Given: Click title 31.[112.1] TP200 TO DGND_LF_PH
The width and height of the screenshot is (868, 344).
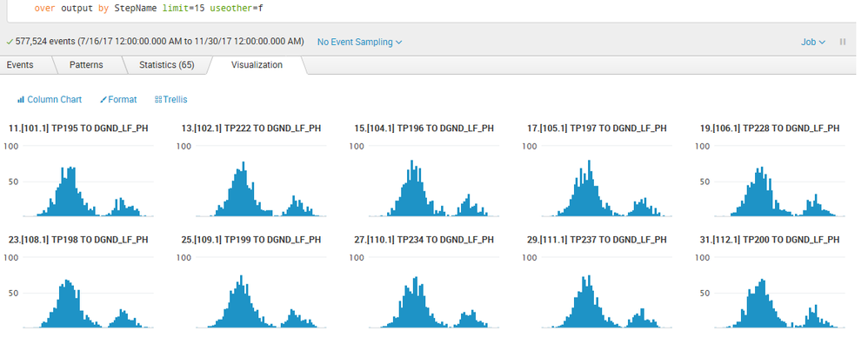Looking at the screenshot, I should pyautogui.click(x=770, y=240).
